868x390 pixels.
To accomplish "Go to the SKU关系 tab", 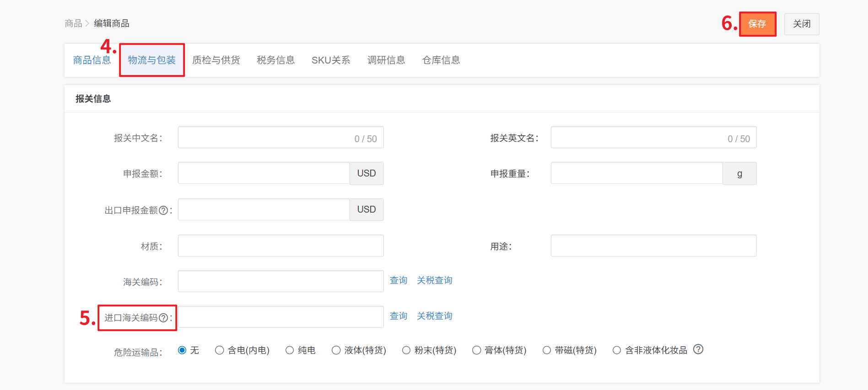I will pos(330,60).
